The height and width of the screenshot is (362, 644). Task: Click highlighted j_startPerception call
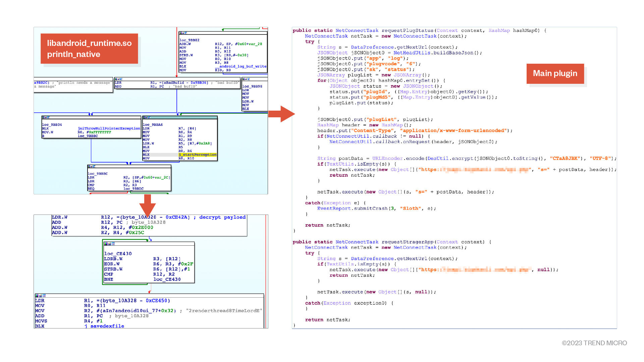click(x=198, y=155)
